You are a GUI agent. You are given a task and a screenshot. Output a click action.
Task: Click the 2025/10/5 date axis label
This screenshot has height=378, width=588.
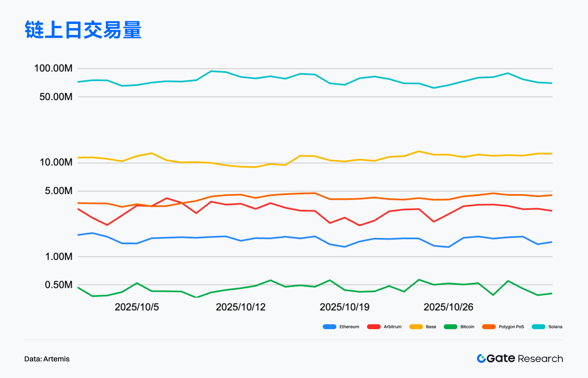[x=137, y=307]
